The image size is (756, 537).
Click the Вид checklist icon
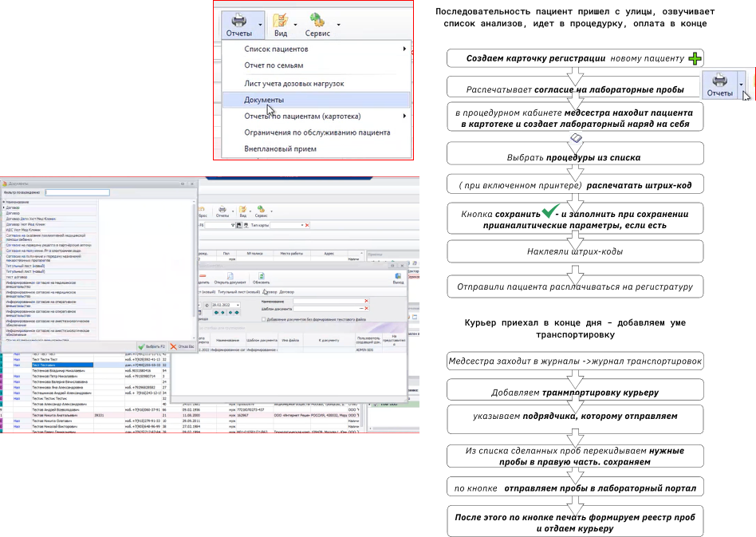pyautogui.click(x=280, y=18)
